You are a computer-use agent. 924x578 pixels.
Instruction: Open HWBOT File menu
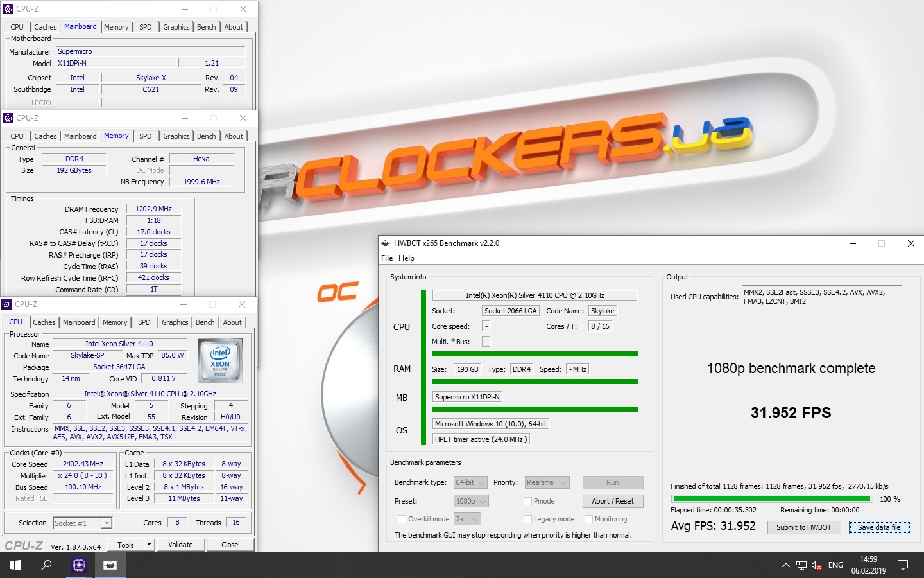coord(387,258)
